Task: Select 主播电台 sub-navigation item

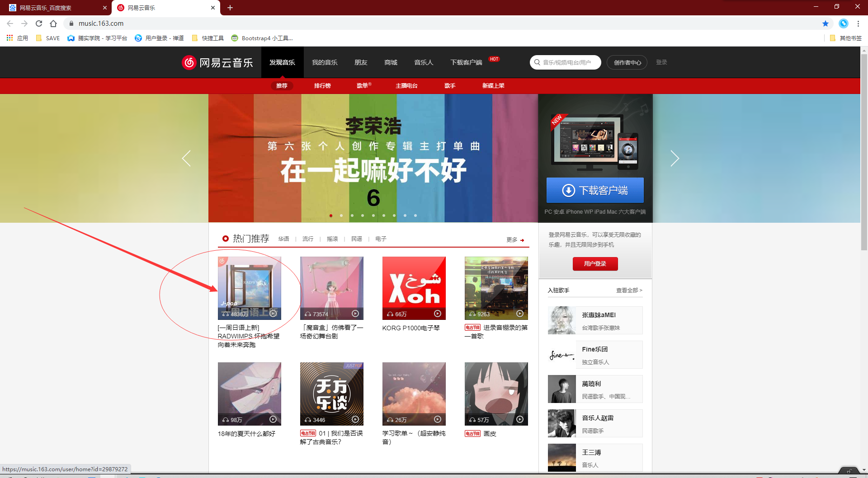Action: (406, 85)
